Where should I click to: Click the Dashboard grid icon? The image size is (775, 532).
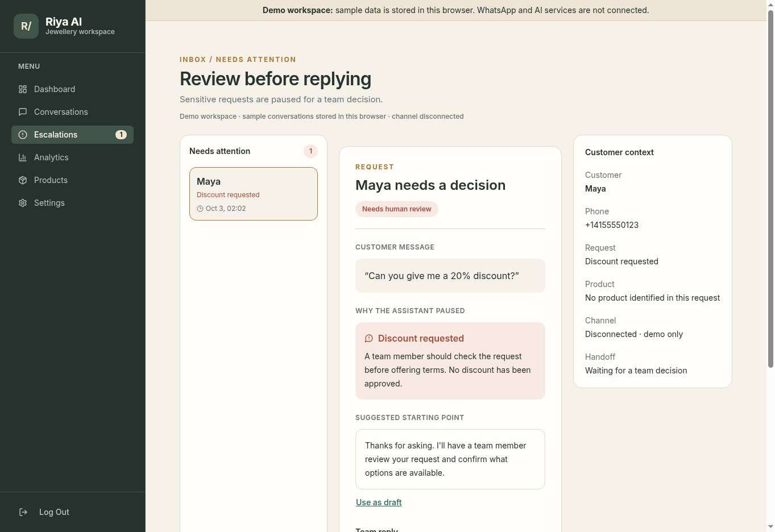tap(23, 89)
